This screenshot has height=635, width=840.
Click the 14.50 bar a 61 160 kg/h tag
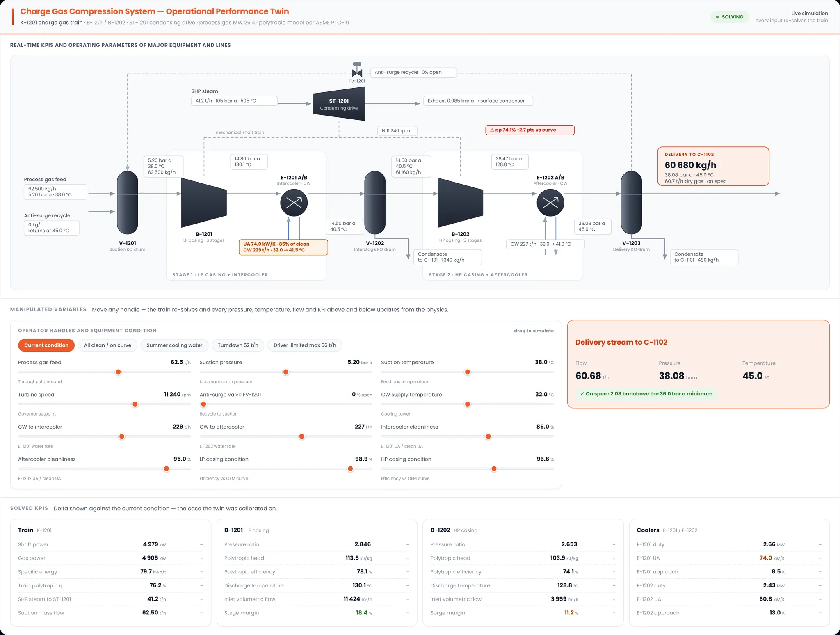[411, 166]
